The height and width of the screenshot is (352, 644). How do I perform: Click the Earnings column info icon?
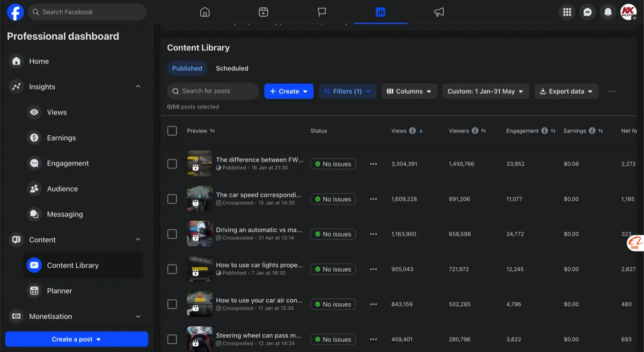pyautogui.click(x=592, y=131)
